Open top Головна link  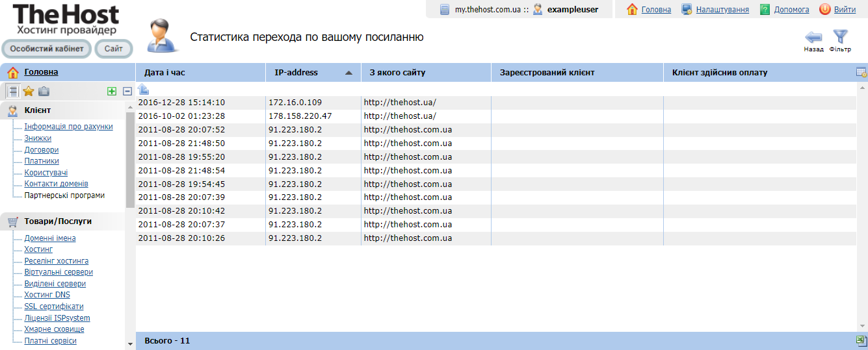coord(656,10)
